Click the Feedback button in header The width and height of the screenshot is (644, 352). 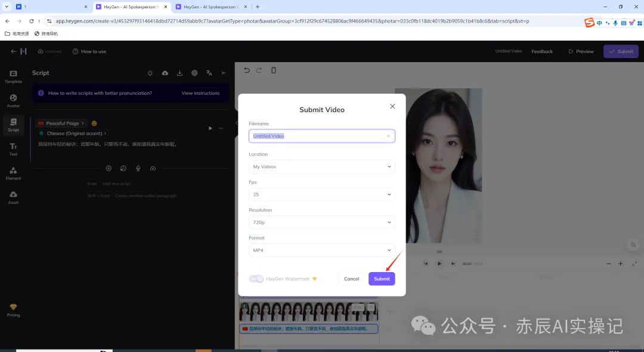point(541,51)
